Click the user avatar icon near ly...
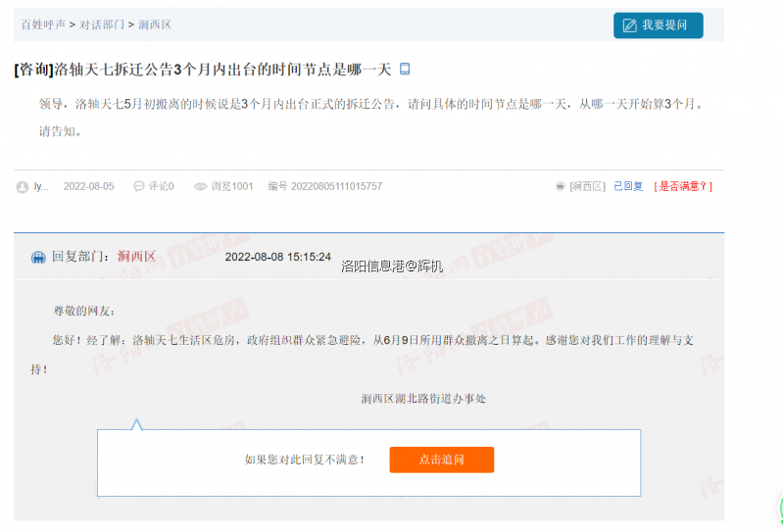 click(23, 186)
